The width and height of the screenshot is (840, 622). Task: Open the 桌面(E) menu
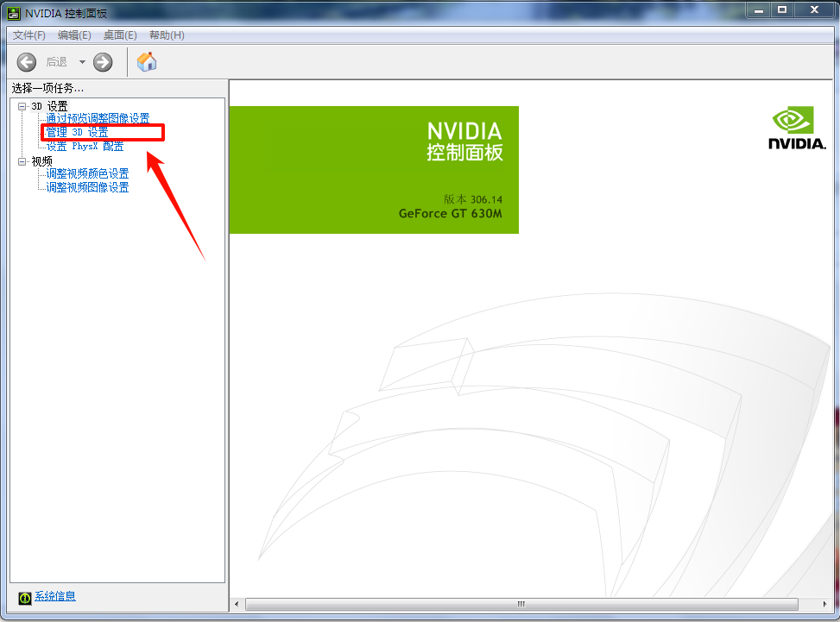tap(120, 35)
